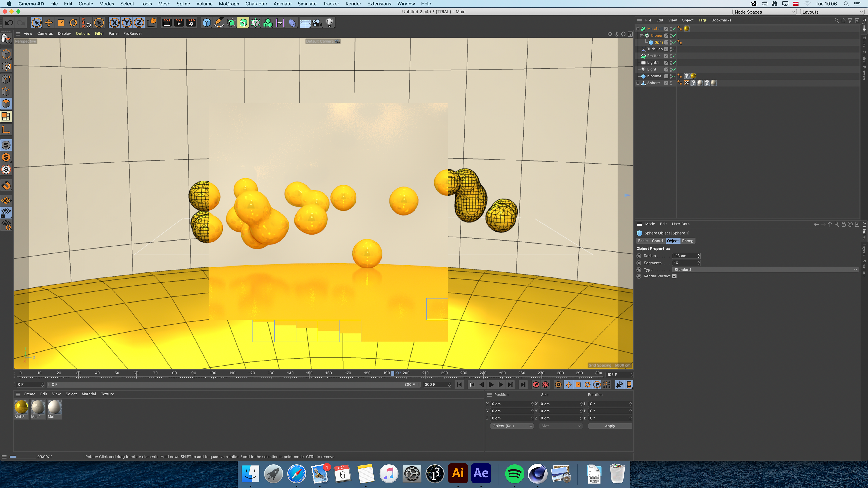Viewport: 868px width, 488px height.
Task: Click the Render to Picture Viewer icon
Action: point(179,23)
